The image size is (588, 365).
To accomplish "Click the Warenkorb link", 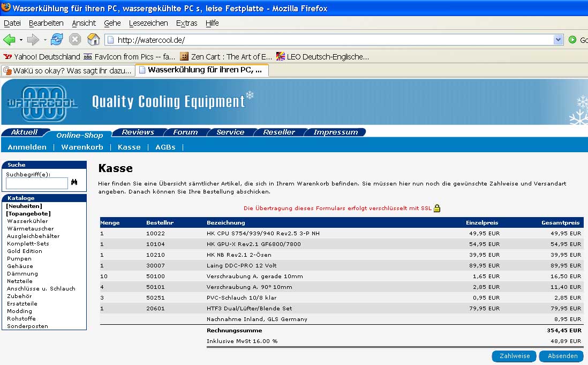I will 82,147.
